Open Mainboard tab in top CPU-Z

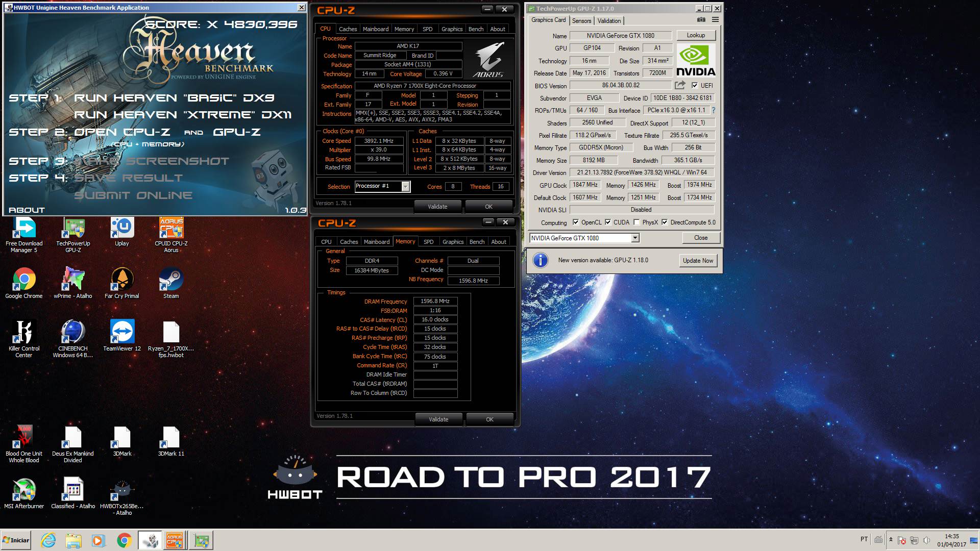pos(376,29)
